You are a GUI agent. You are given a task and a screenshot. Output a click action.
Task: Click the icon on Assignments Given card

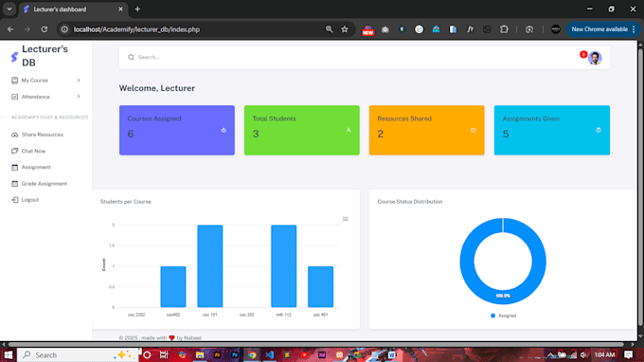(x=599, y=130)
